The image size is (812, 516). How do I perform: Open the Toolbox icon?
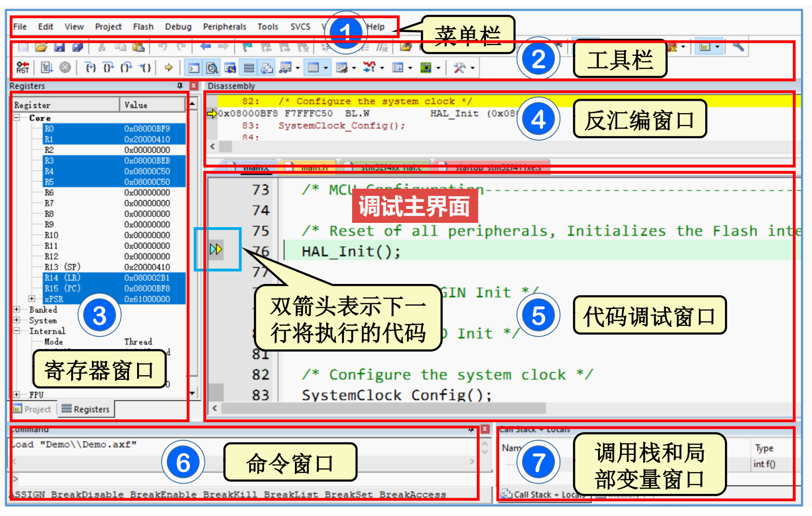tap(460, 68)
